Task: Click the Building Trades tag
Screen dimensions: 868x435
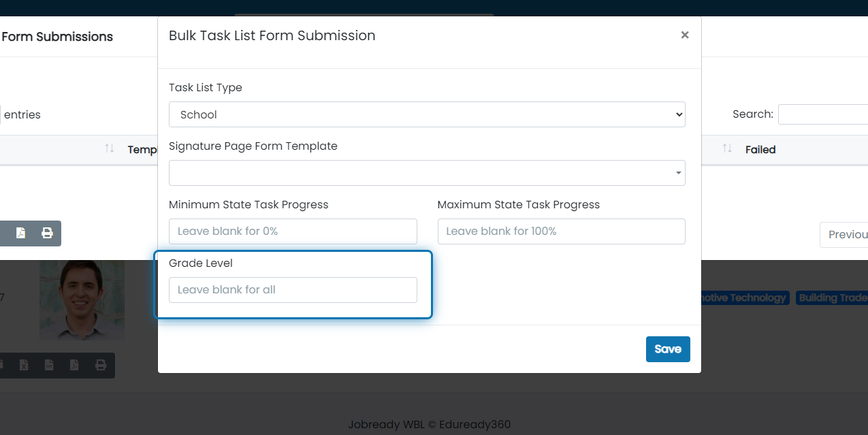Action: pyautogui.click(x=832, y=297)
